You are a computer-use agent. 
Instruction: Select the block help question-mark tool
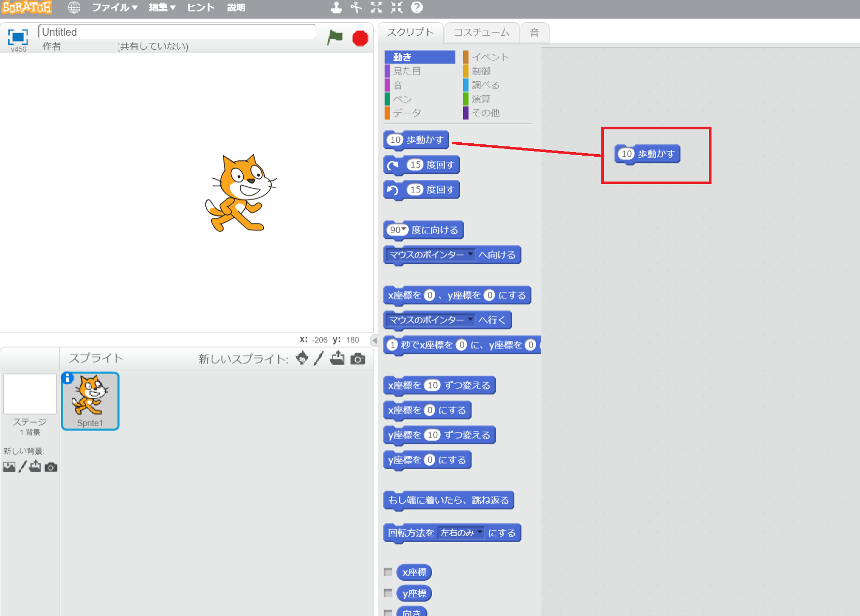417,7
